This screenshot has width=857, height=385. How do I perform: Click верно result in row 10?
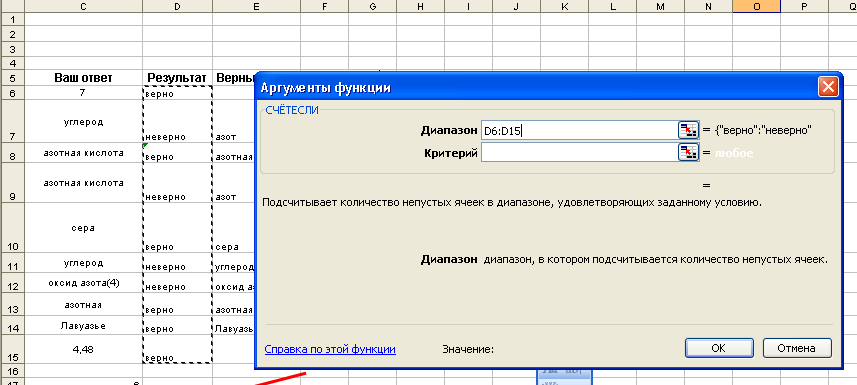pos(177,228)
